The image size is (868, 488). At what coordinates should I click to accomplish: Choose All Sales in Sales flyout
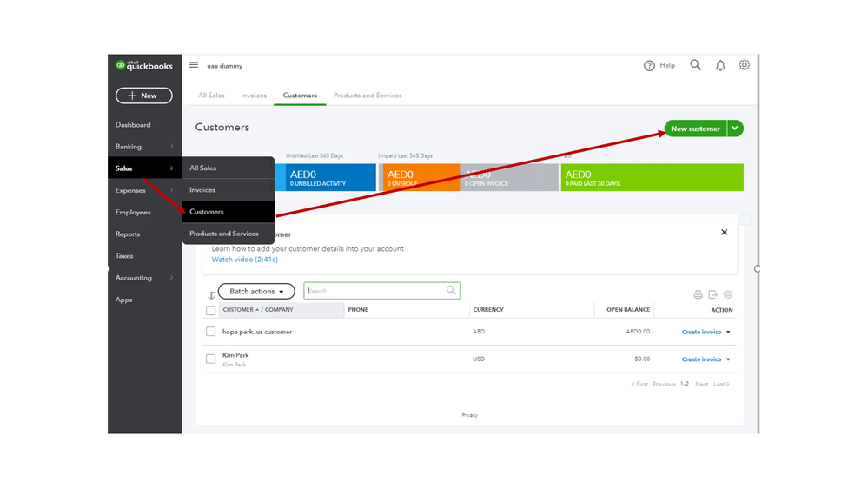pos(228,168)
